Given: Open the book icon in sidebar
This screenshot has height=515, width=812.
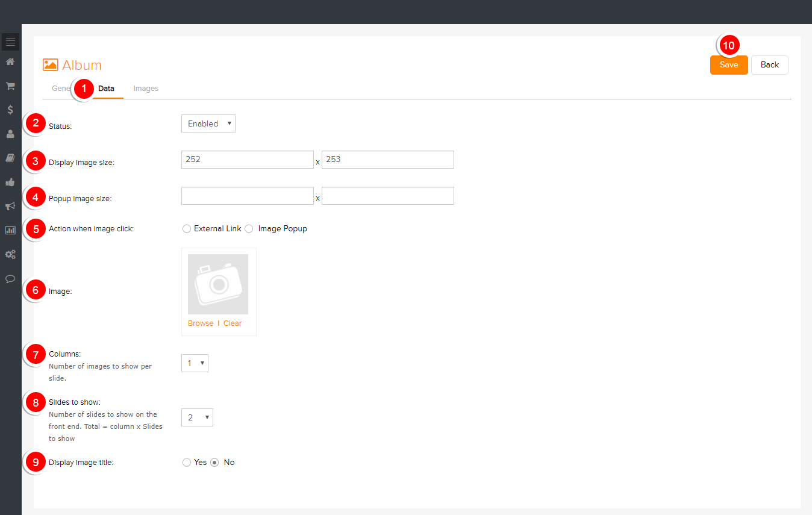Looking at the screenshot, I should 10,158.
